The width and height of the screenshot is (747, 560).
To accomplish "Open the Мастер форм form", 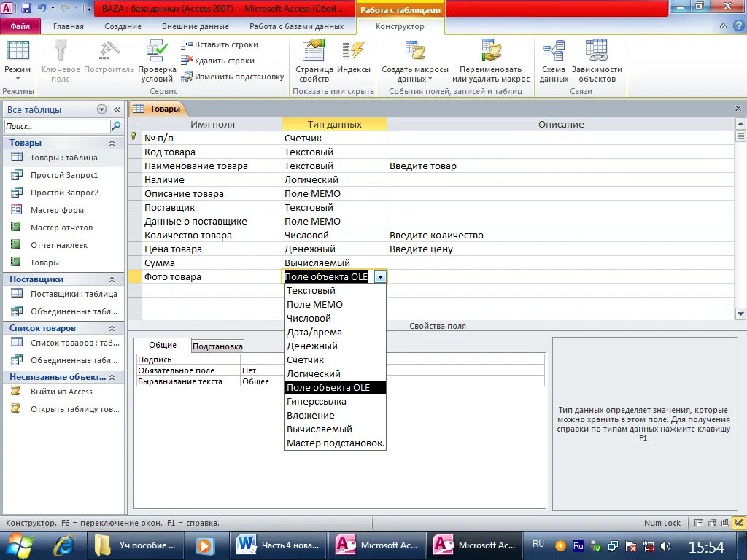I will [64, 210].
